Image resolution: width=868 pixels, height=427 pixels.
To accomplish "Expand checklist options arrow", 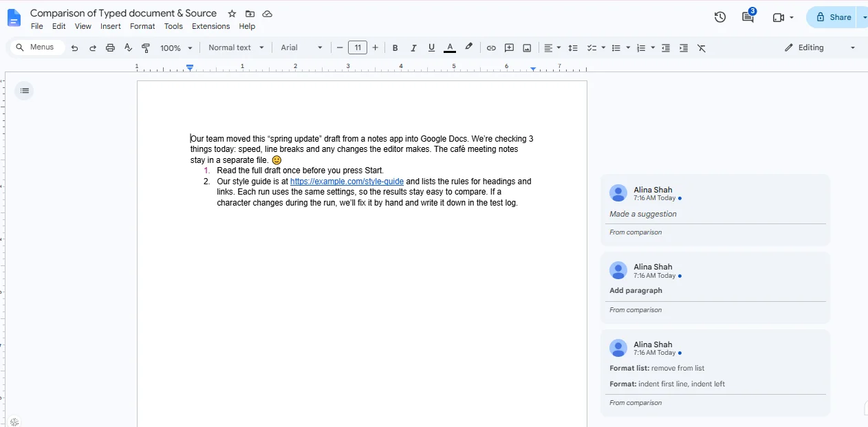I will (x=603, y=48).
